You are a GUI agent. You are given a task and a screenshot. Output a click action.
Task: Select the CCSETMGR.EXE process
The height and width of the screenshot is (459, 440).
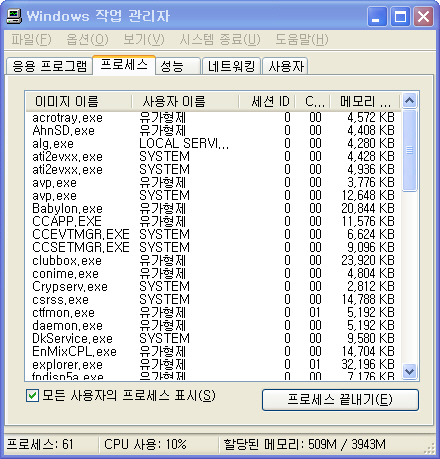click(x=213, y=248)
